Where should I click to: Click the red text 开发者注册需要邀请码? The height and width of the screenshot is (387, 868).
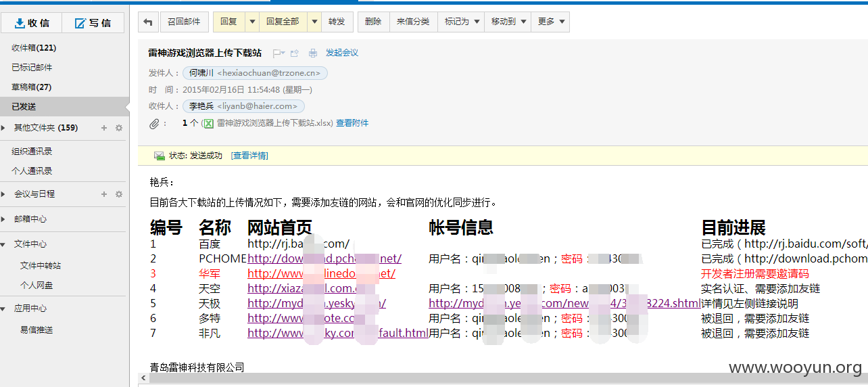click(x=755, y=273)
